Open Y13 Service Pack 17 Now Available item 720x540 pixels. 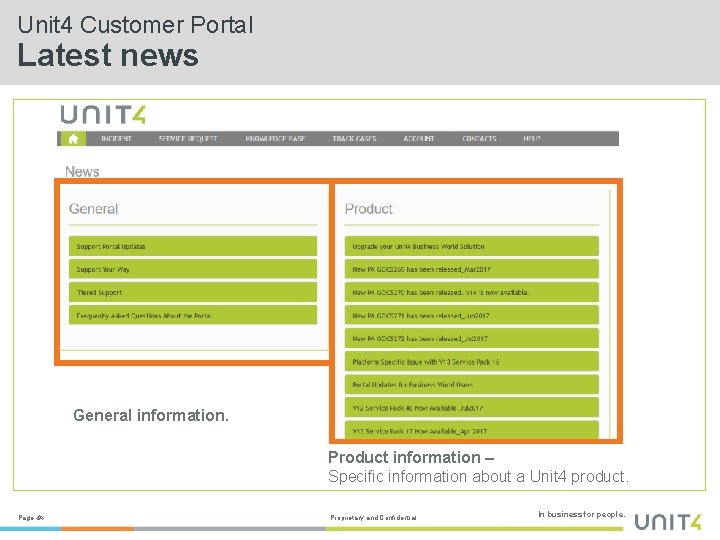pyautogui.click(x=472, y=430)
